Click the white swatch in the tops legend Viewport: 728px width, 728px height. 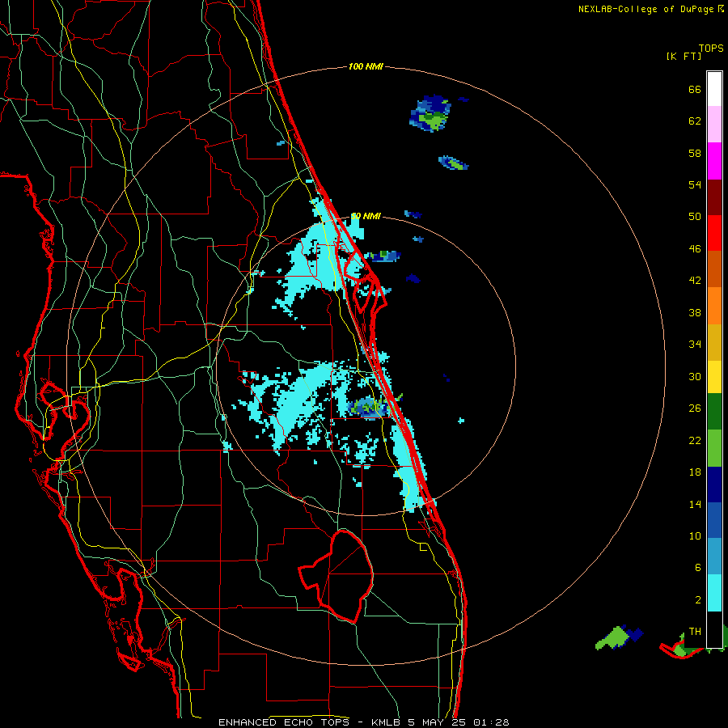[x=714, y=89]
